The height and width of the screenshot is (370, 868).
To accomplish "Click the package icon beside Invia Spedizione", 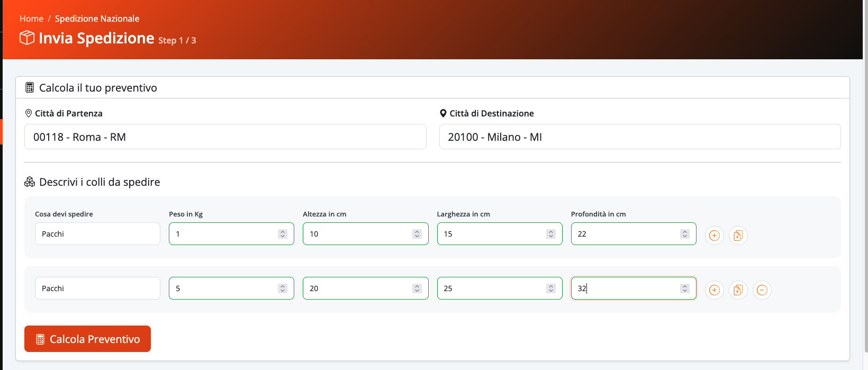I will [27, 38].
